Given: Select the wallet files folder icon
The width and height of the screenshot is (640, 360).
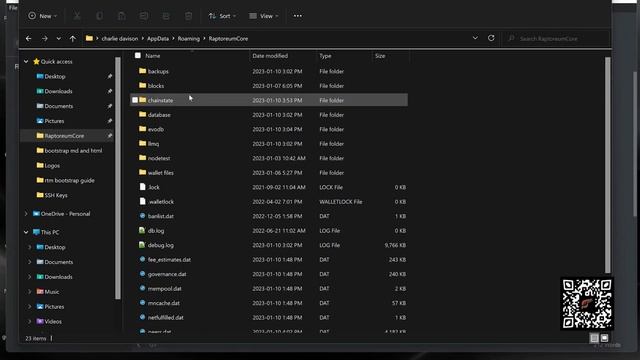Looking at the screenshot, I should click(142, 172).
